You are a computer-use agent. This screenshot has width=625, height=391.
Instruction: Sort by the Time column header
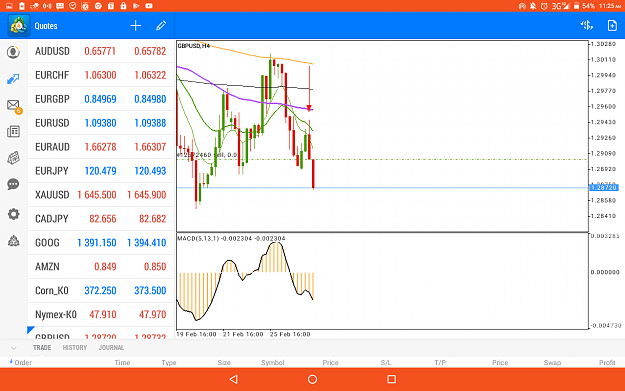pyautogui.click(x=122, y=362)
